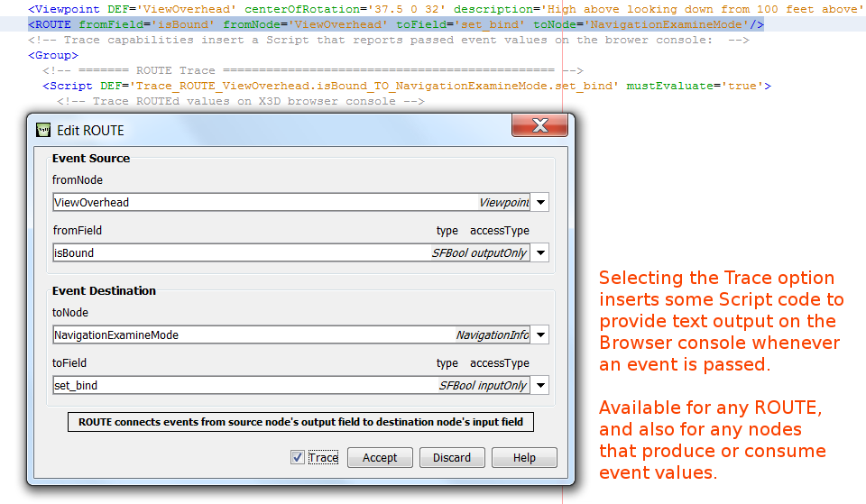Close the Edit ROUTE dialog
The height and width of the screenshot is (504, 866).
click(x=539, y=126)
